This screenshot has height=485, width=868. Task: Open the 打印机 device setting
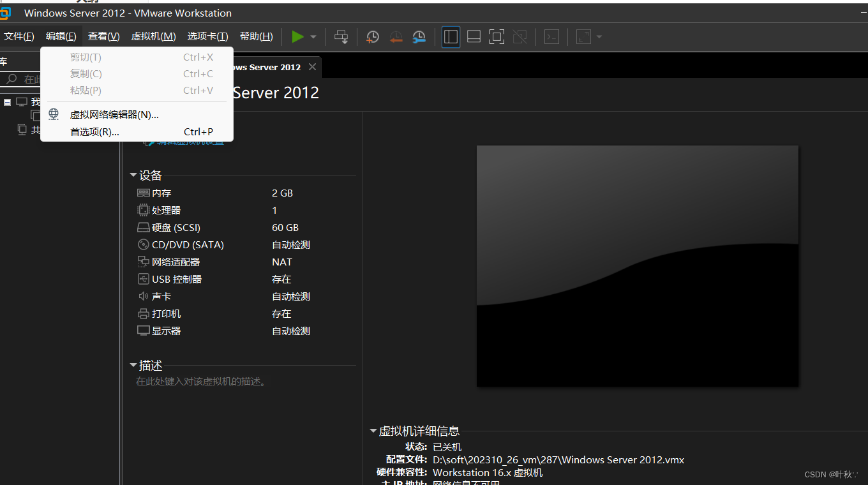[x=167, y=313]
